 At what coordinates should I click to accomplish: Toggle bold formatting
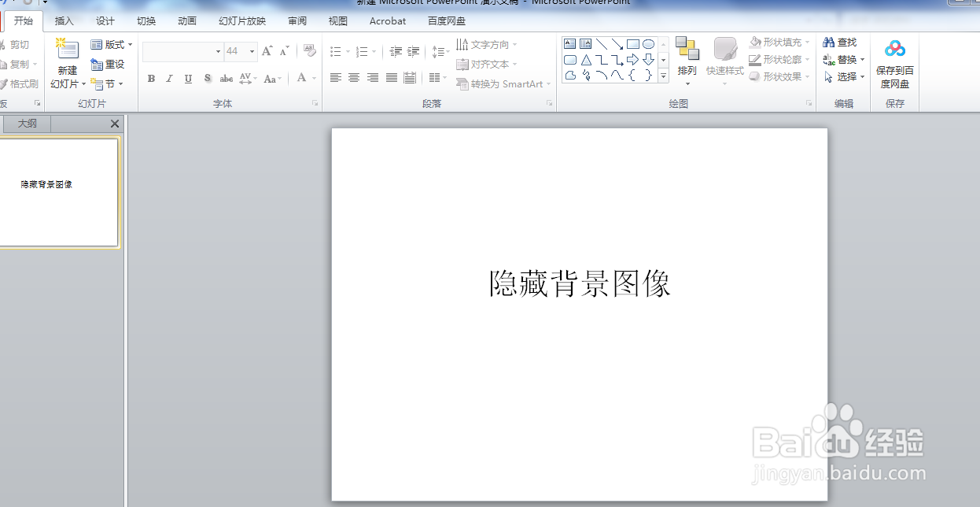pyautogui.click(x=151, y=78)
